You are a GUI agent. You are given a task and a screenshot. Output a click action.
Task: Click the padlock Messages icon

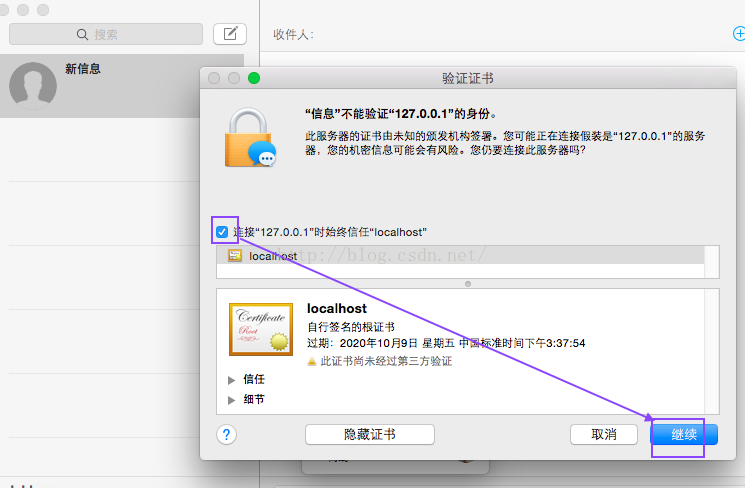250,137
